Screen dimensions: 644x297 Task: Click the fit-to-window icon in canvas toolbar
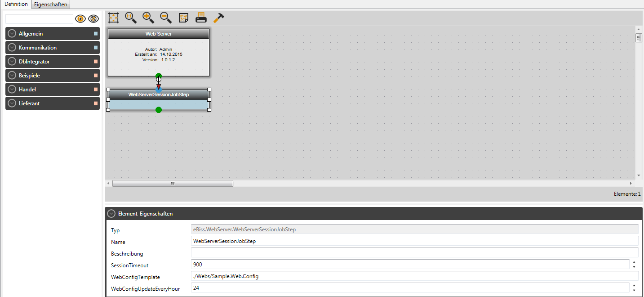(114, 18)
